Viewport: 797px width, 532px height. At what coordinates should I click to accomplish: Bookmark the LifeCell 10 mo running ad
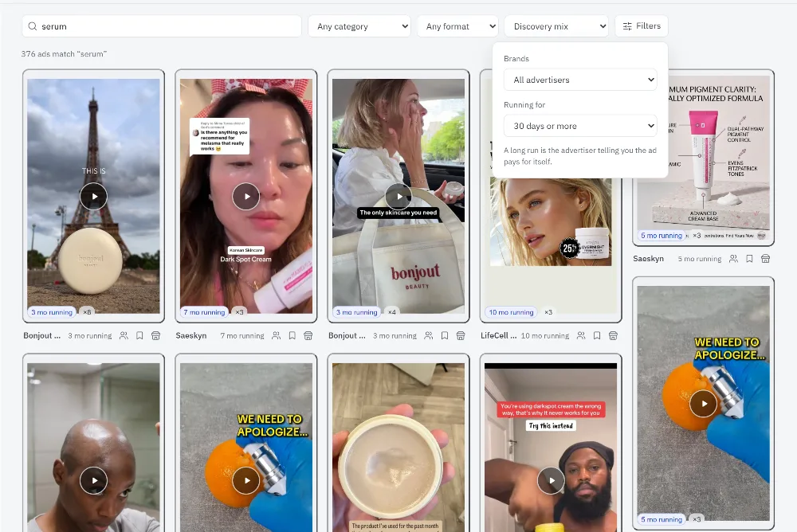(597, 335)
